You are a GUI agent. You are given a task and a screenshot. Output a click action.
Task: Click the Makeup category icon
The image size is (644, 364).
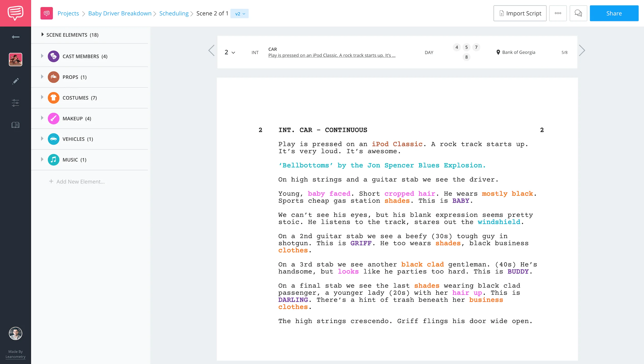tap(54, 118)
